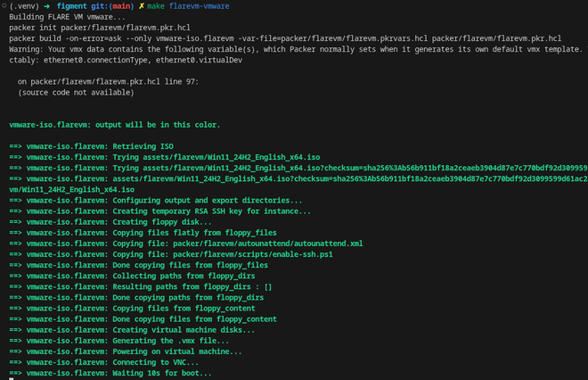588x380 pixels.
Task: Click the small circle indicator at top-left corner
Action: coord(4,4)
